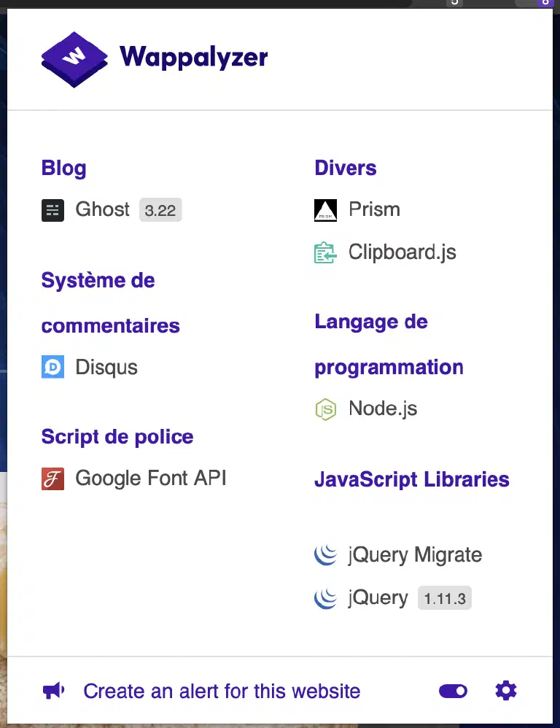Open the Blog category heading
The width and height of the screenshot is (560, 728).
tap(64, 168)
